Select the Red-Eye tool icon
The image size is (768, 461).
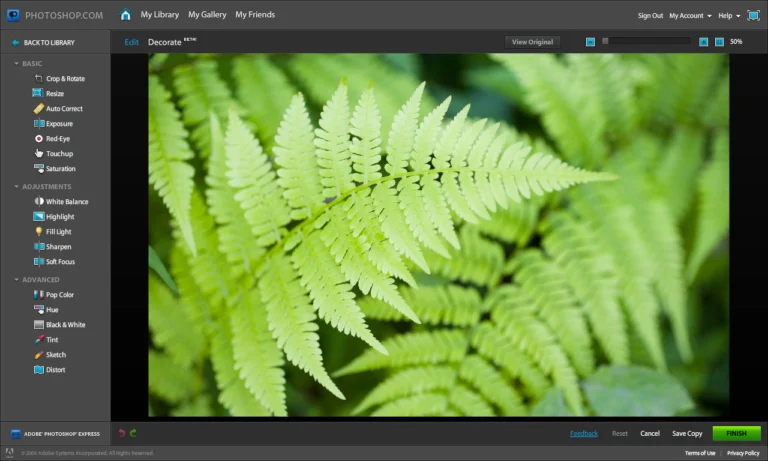(39, 139)
